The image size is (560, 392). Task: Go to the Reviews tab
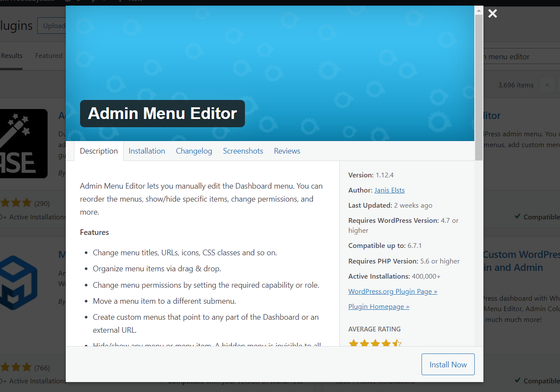(287, 151)
